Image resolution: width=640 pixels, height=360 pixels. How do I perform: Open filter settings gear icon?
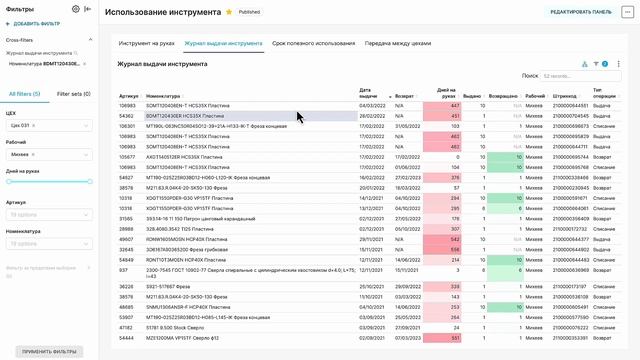click(x=76, y=9)
